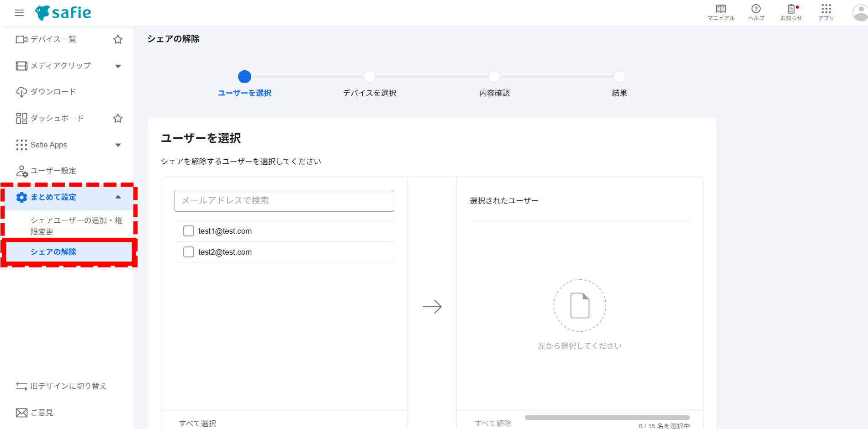Expand the メディアクリップ submenu arrow
Screen dimensions: 868x429
click(x=118, y=66)
